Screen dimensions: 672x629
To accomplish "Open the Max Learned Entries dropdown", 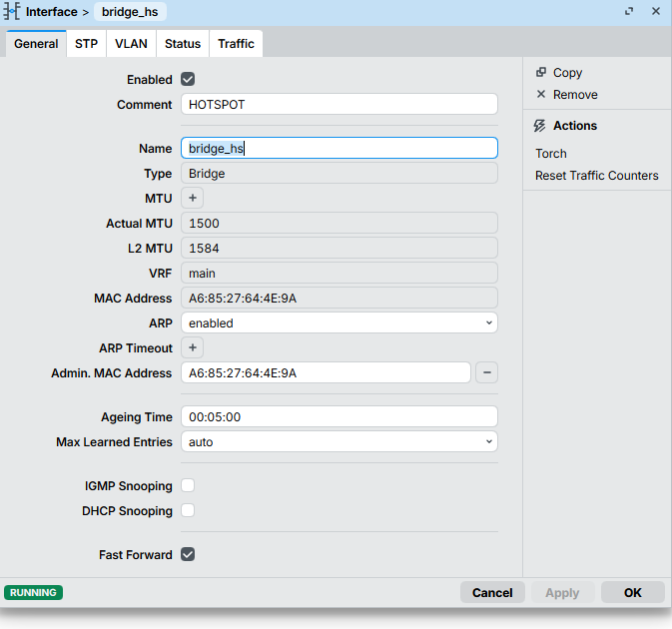I will 339,441.
